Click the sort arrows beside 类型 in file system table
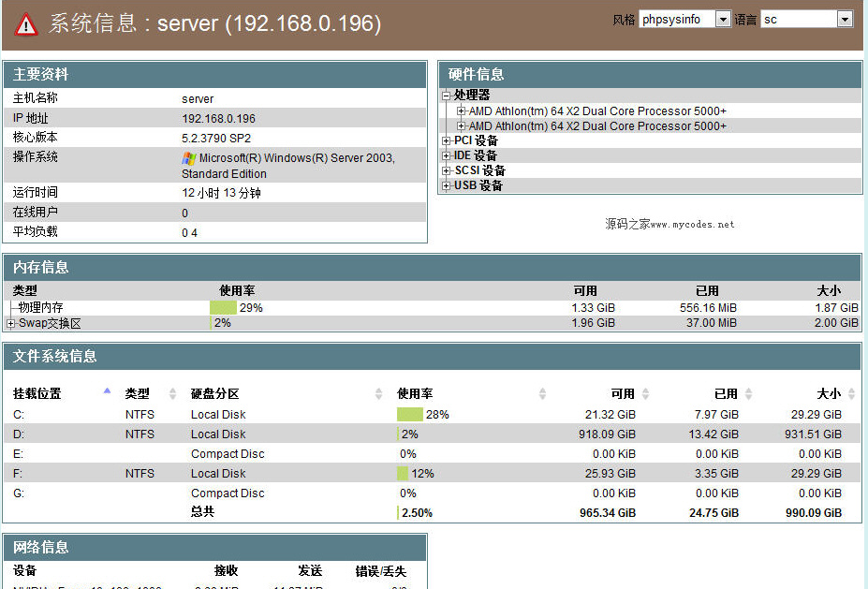Screen dimensions: 868x589 tap(172, 394)
